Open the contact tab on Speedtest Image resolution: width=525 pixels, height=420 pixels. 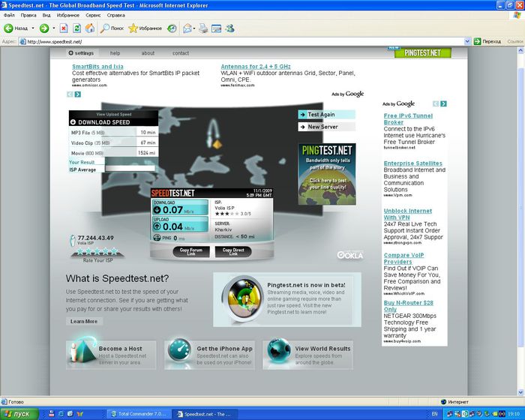pyautogui.click(x=181, y=53)
